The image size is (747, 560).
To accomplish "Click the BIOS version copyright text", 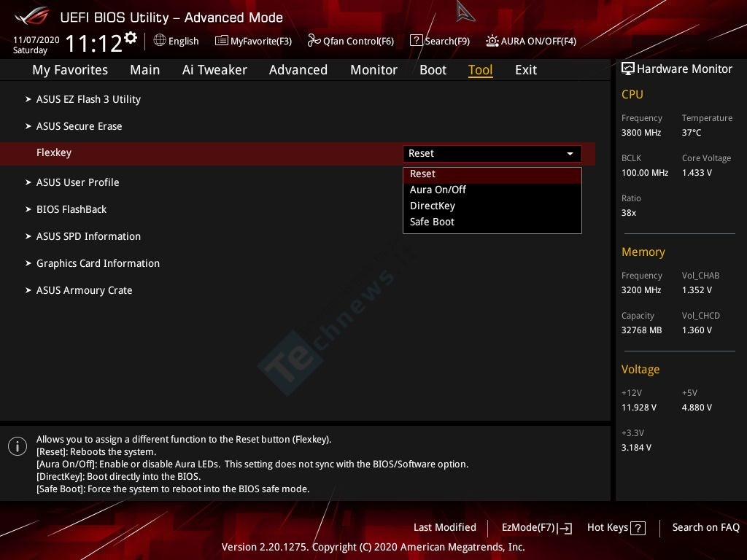I will [x=373, y=547].
